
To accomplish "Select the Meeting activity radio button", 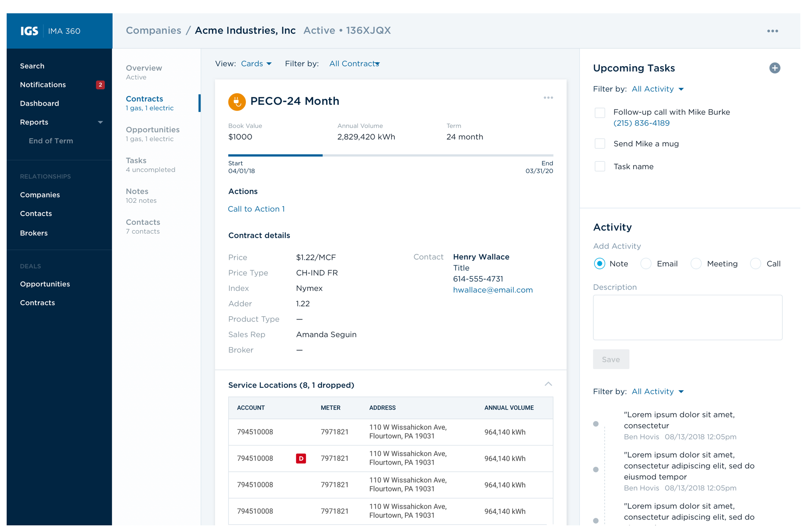I will pyautogui.click(x=696, y=264).
